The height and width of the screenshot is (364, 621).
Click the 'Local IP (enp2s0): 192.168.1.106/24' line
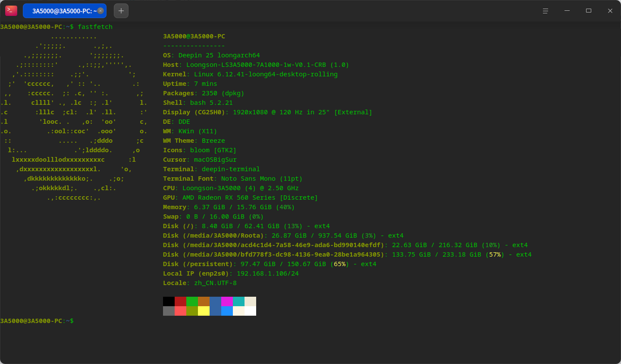231,273
